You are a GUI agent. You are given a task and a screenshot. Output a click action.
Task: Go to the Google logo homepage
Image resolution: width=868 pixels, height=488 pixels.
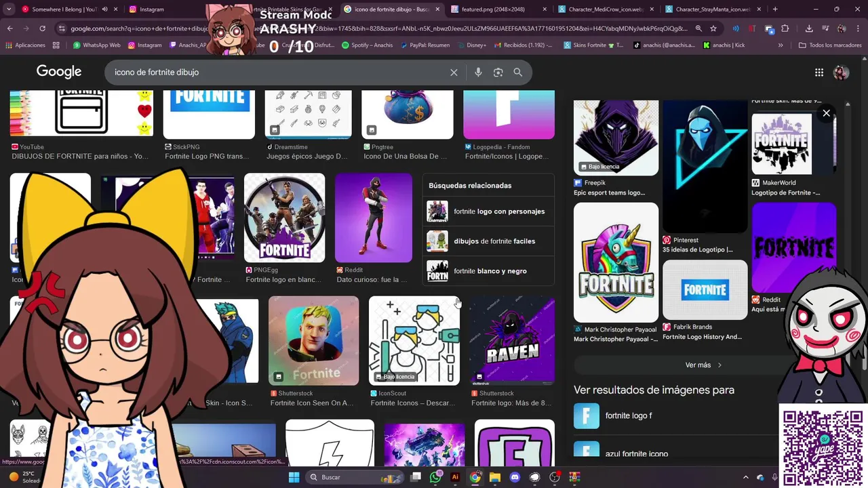pyautogui.click(x=59, y=72)
